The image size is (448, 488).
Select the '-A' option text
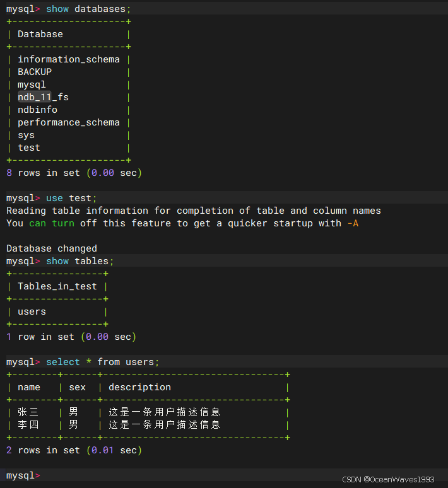point(353,223)
